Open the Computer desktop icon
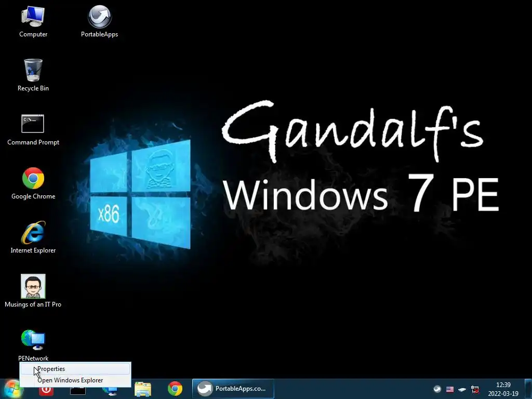This screenshot has height=399, width=532. coord(33,22)
